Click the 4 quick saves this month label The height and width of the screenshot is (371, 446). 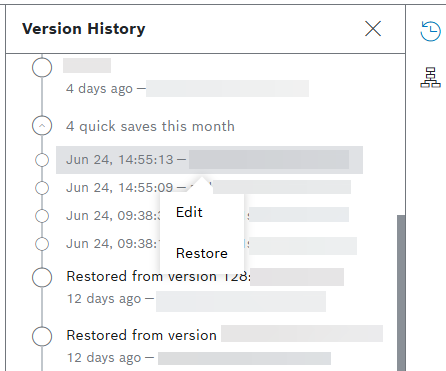click(150, 126)
